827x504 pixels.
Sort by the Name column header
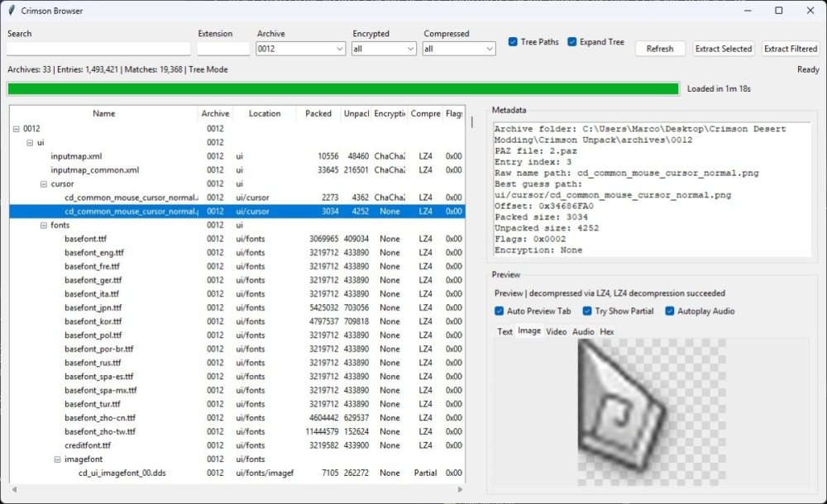pyautogui.click(x=103, y=113)
